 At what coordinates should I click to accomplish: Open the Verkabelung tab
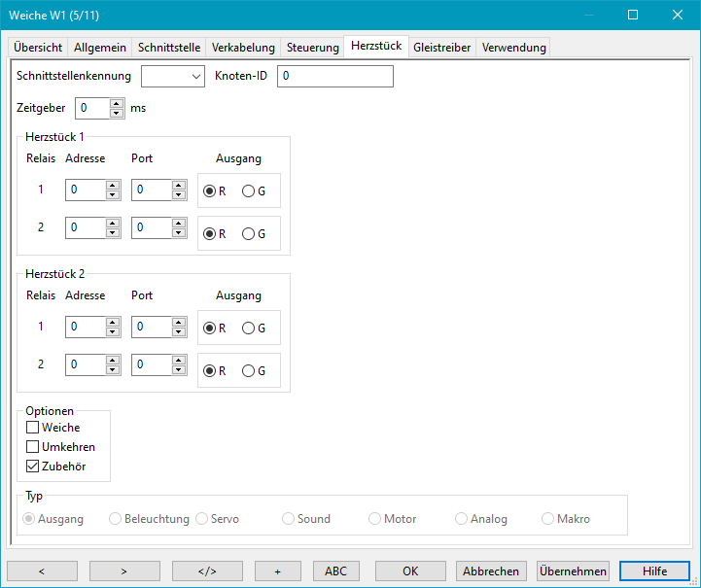click(243, 47)
